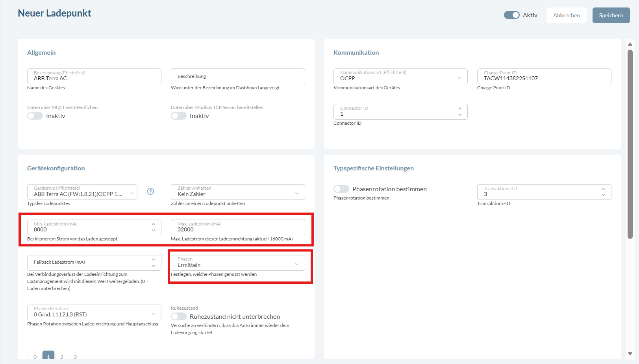Viewport: 639px width, 364px height.
Task: Enable Modbus TCP Server data toggle
Action: coord(179,116)
